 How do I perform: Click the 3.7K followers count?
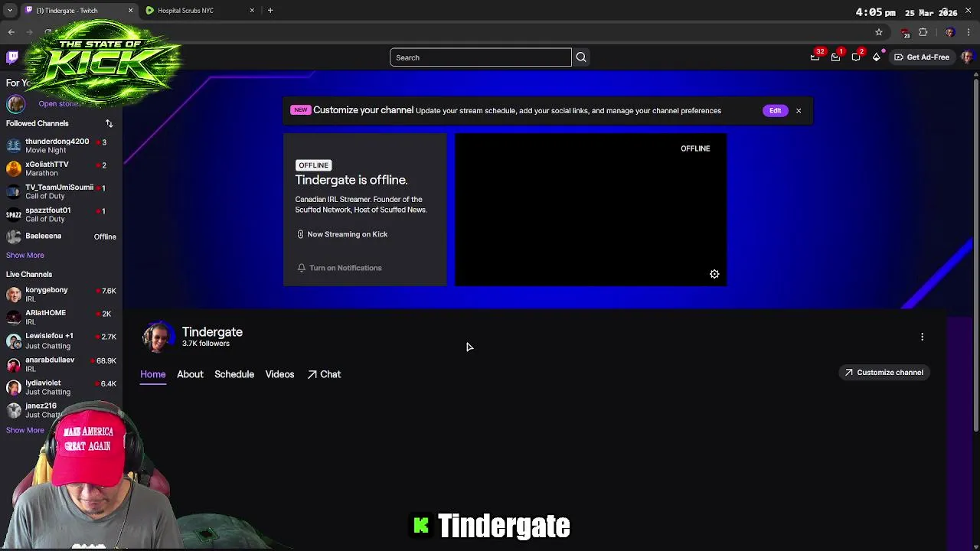tap(205, 344)
